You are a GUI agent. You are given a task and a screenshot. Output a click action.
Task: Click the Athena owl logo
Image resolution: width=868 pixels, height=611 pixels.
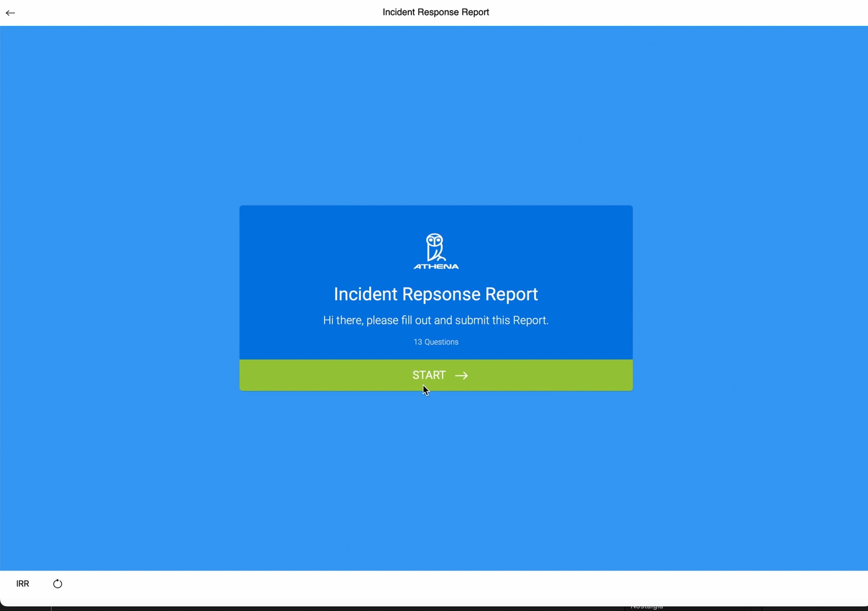click(x=436, y=251)
